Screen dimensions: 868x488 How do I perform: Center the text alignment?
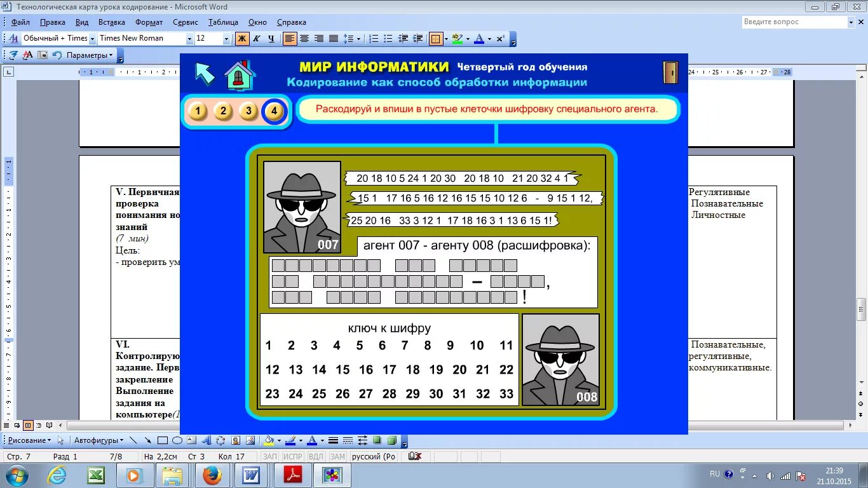pos(304,39)
